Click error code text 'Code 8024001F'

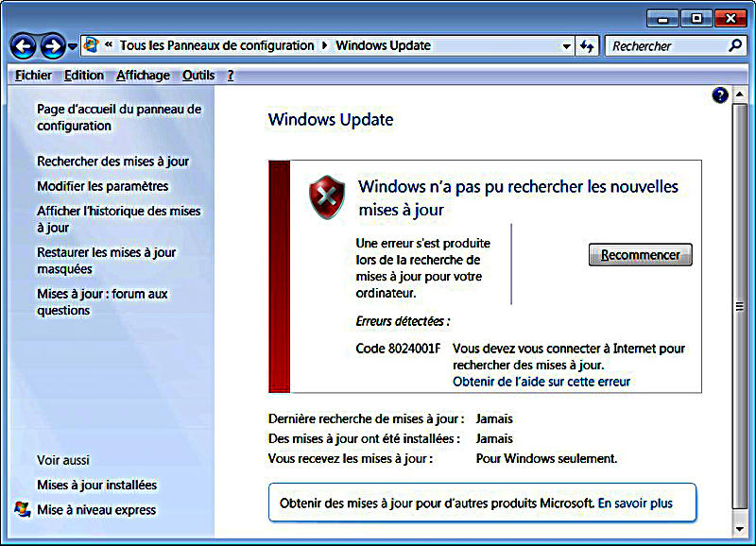[x=398, y=349]
